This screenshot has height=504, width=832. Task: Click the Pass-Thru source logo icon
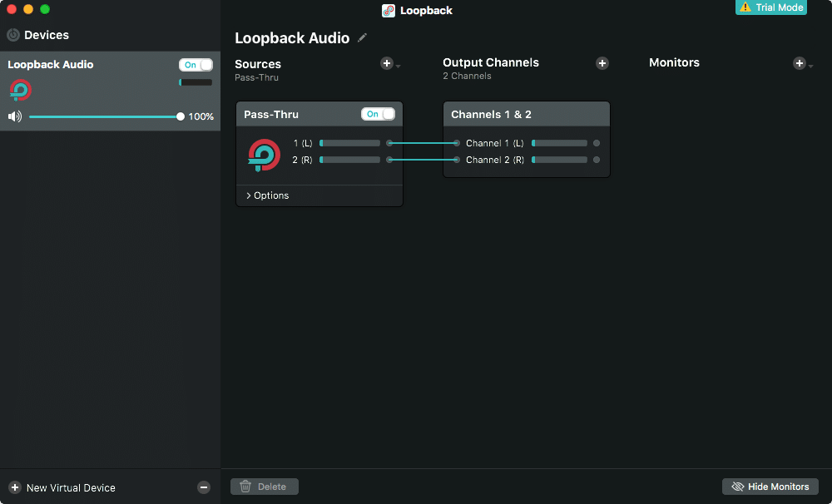pyautogui.click(x=264, y=155)
